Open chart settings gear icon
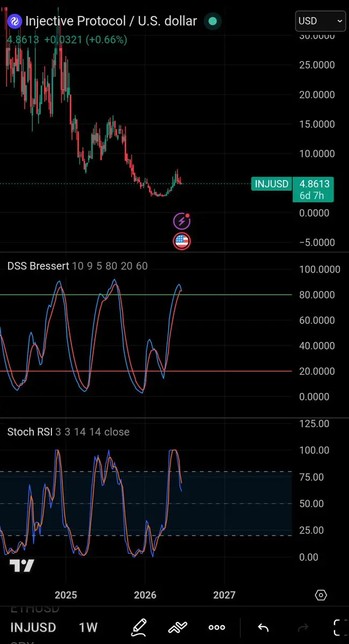 point(321,595)
